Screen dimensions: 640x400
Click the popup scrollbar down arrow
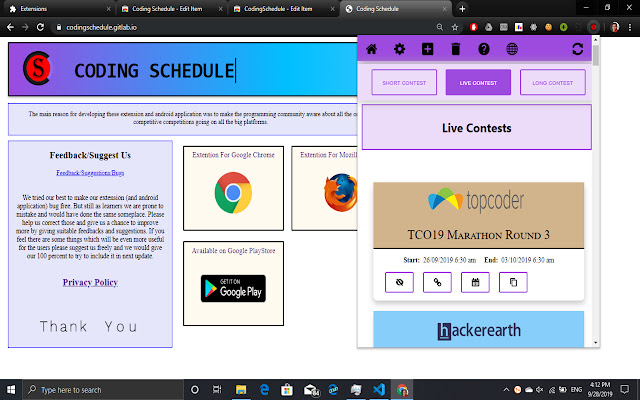click(596, 342)
